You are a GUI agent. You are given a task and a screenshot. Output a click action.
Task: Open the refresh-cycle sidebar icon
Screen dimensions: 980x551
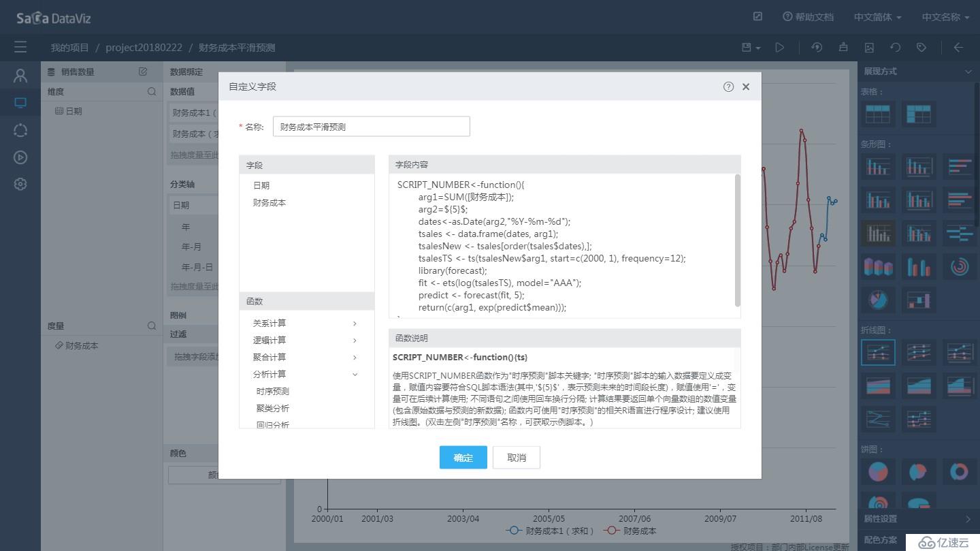click(20, 130)
